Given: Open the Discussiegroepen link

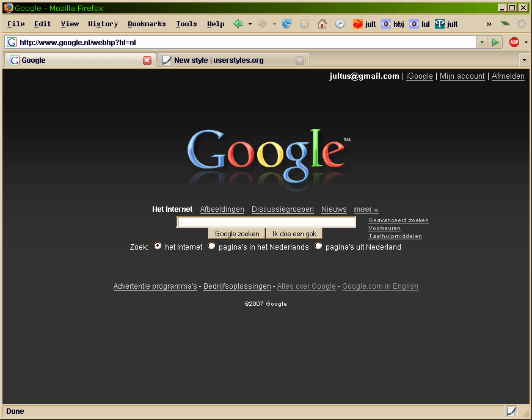Looking at the screenshot, I should (x=283, y=209).
